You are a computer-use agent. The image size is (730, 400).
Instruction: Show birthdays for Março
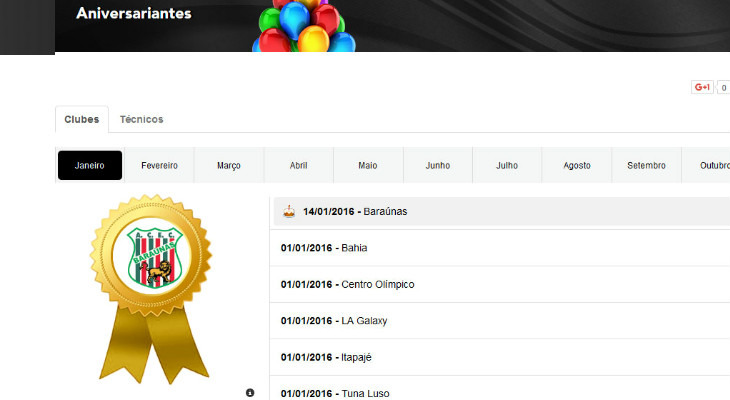pos(229,166)
